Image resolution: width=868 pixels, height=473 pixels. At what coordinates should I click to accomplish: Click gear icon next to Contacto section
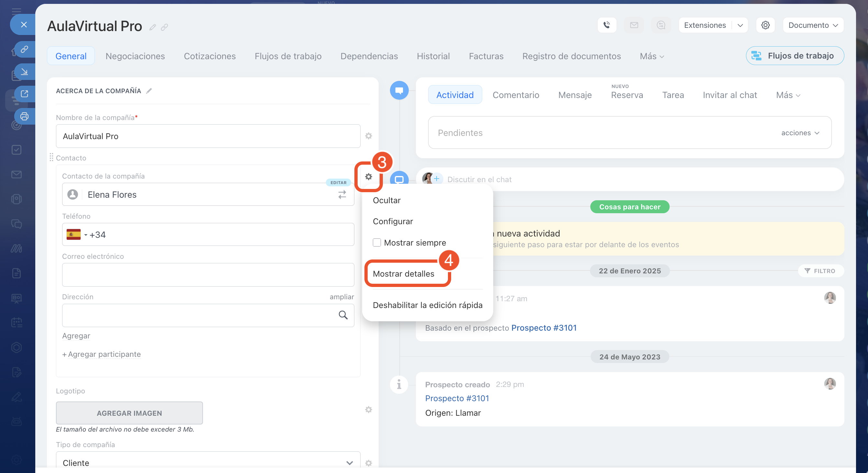pyautogui.click(x=368, y=177)
